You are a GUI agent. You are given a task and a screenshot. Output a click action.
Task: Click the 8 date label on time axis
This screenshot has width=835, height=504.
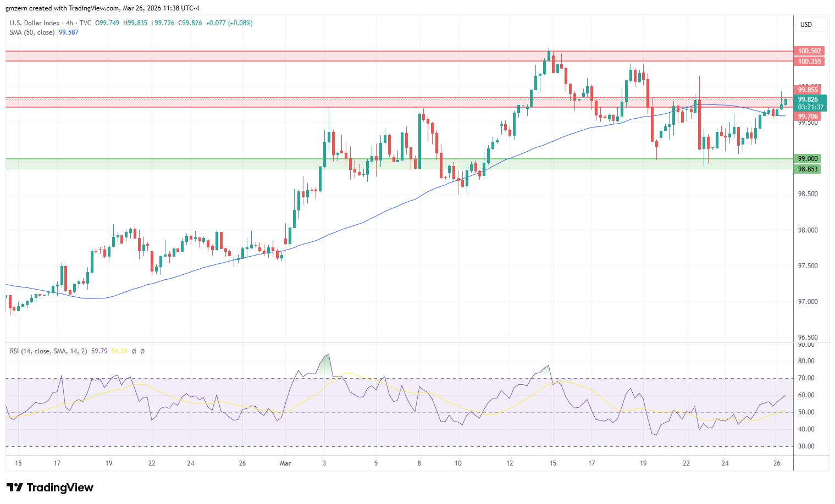point(419,463)
